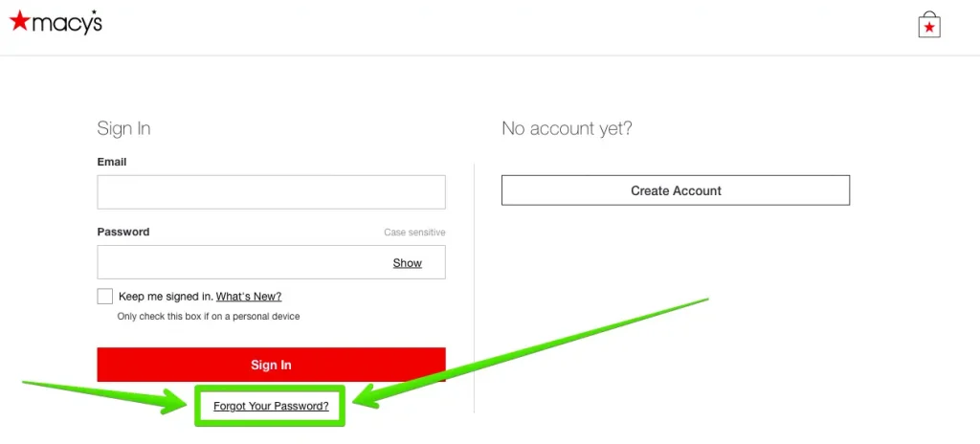
Task: Click the No account yet? heading
Action: coord(567,129)
